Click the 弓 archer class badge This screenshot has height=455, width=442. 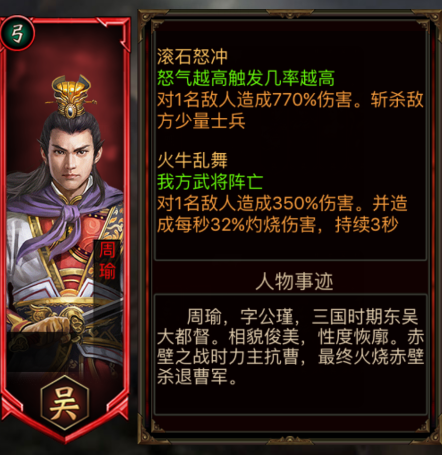[17, 33]
